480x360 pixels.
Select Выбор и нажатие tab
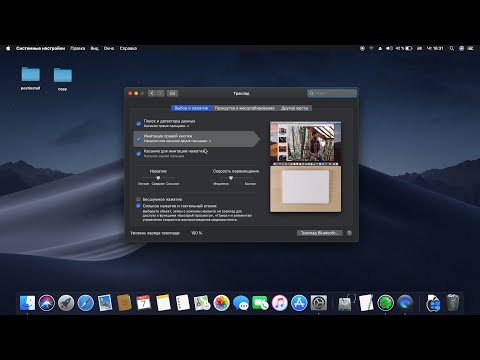click(191, 108)
